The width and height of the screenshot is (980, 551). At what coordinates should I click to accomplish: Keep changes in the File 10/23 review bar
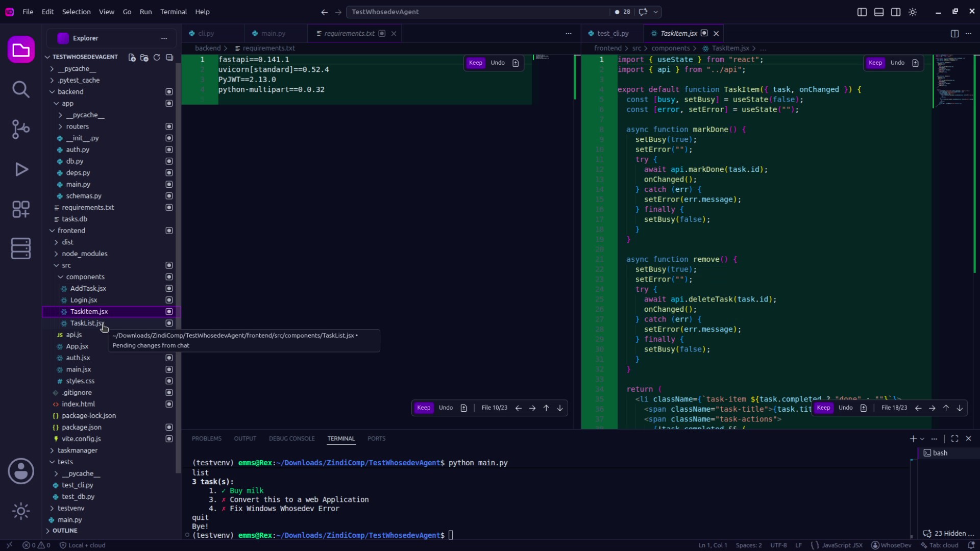click(424, 408)
